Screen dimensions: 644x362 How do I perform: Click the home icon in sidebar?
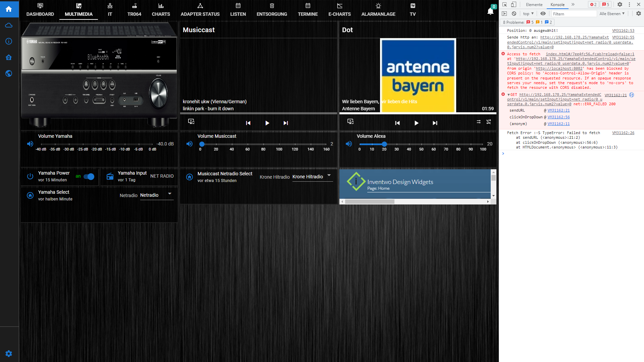pos(9,9)
